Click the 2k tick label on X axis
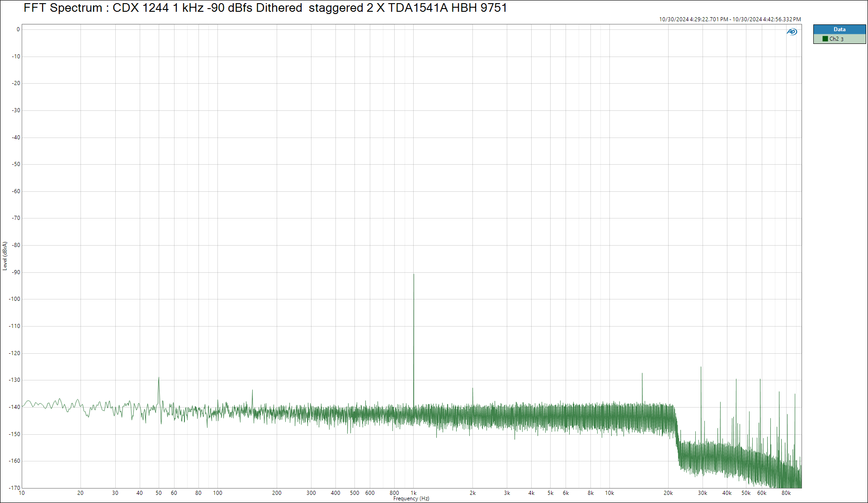 coord(472,493)
